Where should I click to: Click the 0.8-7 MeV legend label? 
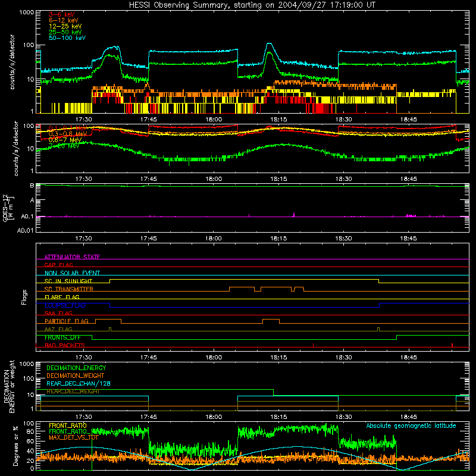(x=65, y=140)
